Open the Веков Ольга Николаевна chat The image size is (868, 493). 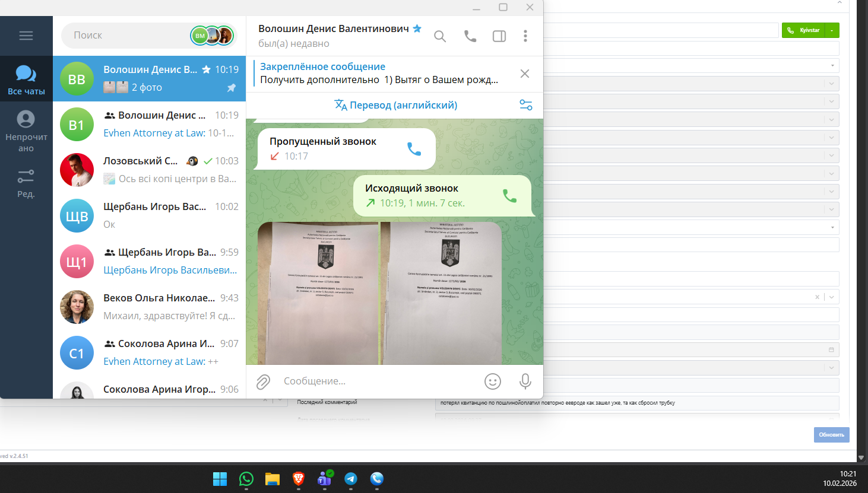point(149,307)
